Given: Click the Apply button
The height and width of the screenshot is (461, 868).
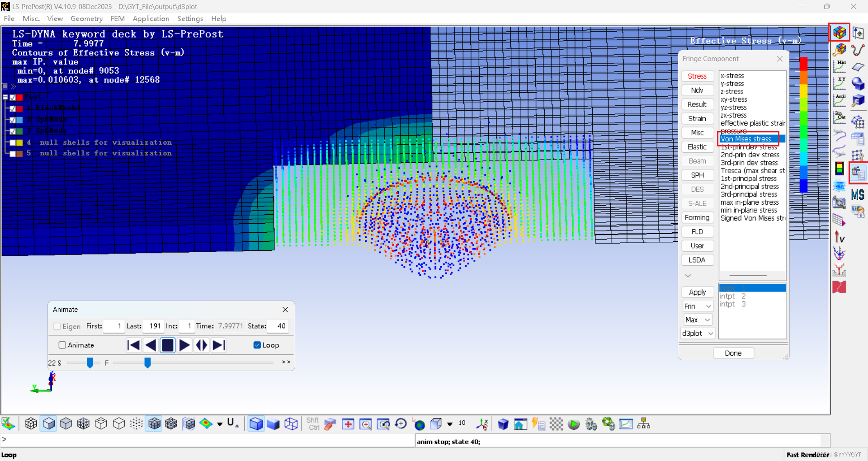Looking at the screenshot, I should (x=698, y=292).
